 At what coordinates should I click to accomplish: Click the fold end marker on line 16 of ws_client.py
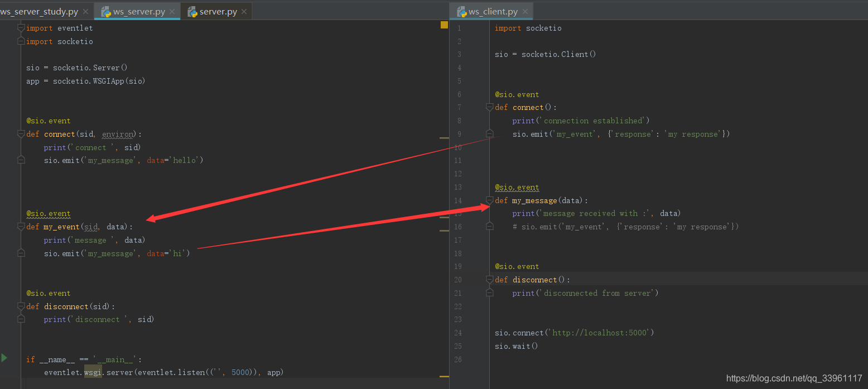(x=490, y=227)
